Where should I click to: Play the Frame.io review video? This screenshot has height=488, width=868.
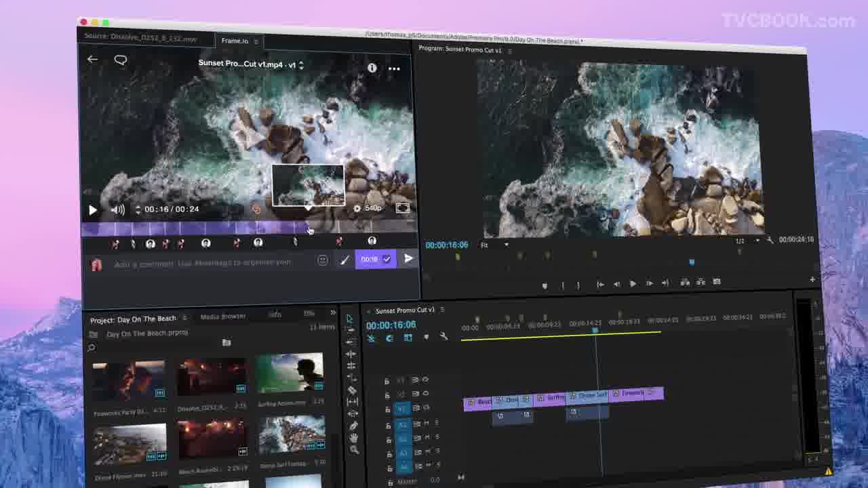pyautogui.click(x=93, y=210)
